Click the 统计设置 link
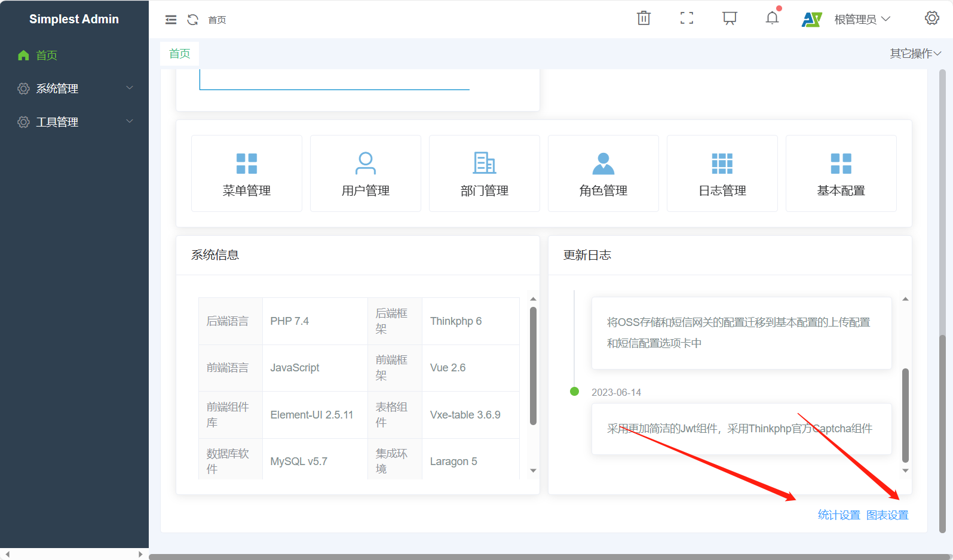Screen dimensions: 953x560 tap(839, 515)
